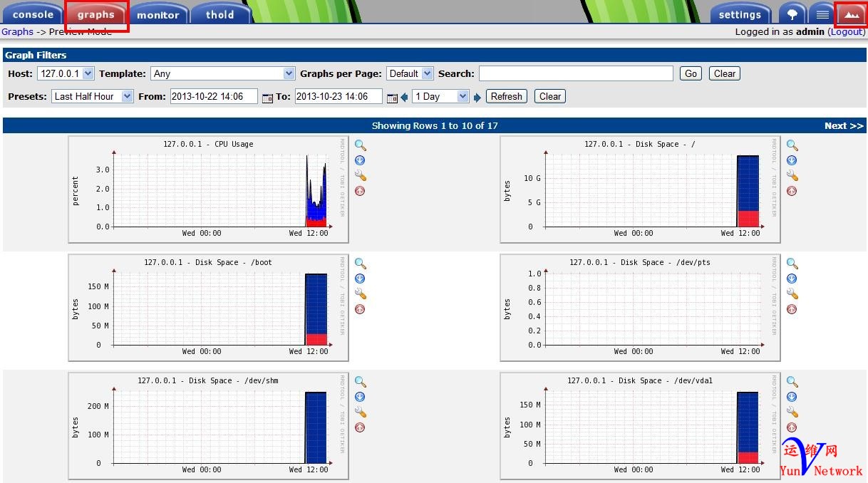
Task: Focus the Search text field
Action: click(576, 73)
